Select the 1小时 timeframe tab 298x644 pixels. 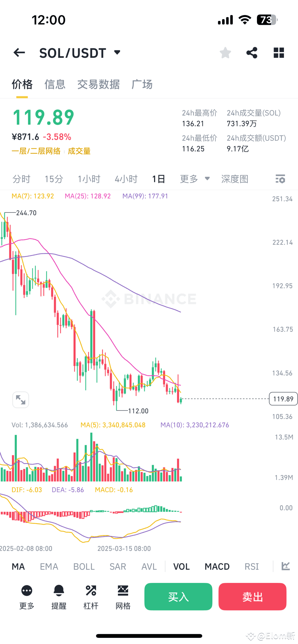[x=89, y=179]
